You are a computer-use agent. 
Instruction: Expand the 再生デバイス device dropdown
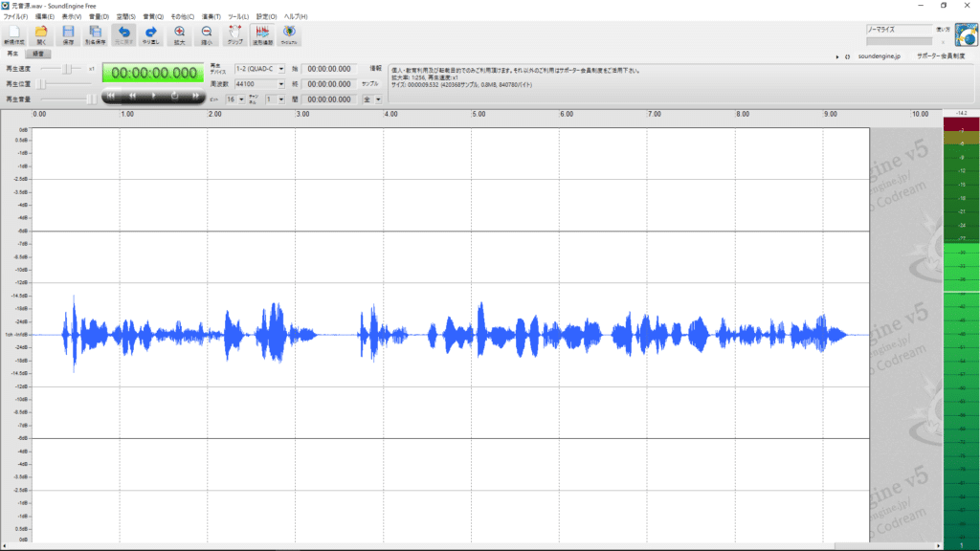[x=280, y=69]
